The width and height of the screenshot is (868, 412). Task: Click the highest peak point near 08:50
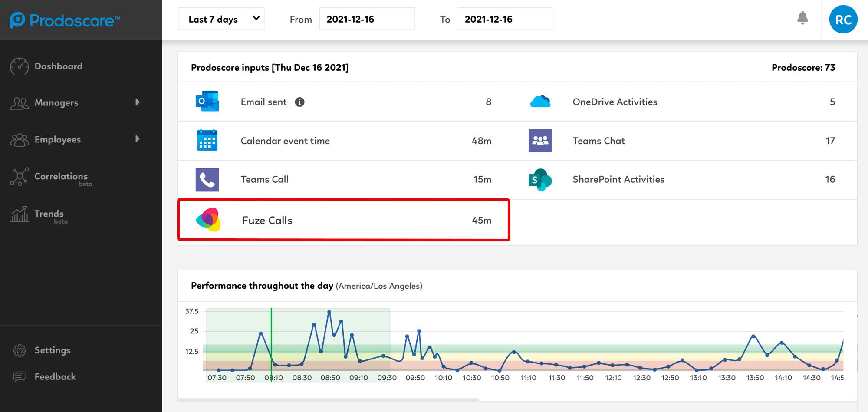coord(329,312)
